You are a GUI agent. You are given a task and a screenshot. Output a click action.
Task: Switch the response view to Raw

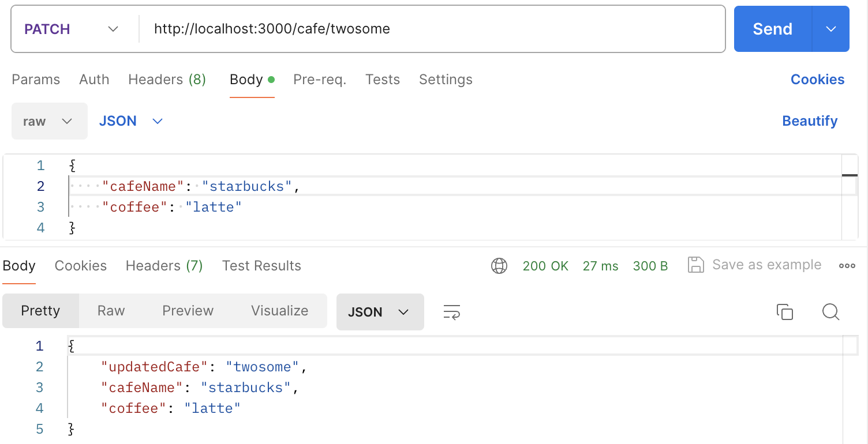[110, 311]
